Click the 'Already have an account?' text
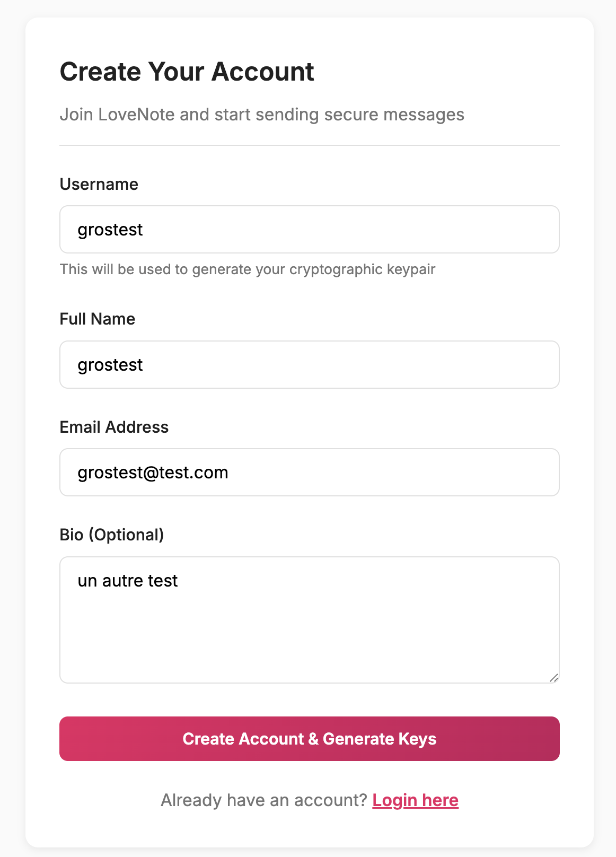Viewport: 616px width, 857px height. [263, 800]
